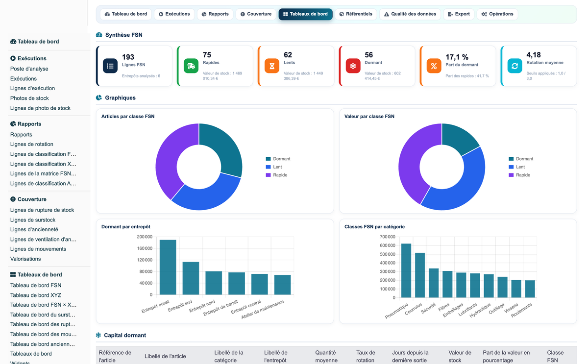This screenshot has width=588, height=364.
Task: Click the sidebar Rapports pie icon
Action: point(13,124)
